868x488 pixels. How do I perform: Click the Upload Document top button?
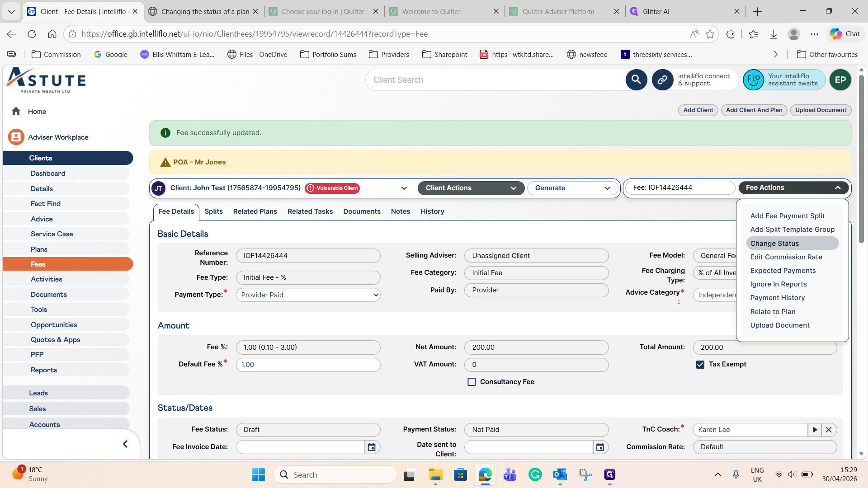(821, 110)
